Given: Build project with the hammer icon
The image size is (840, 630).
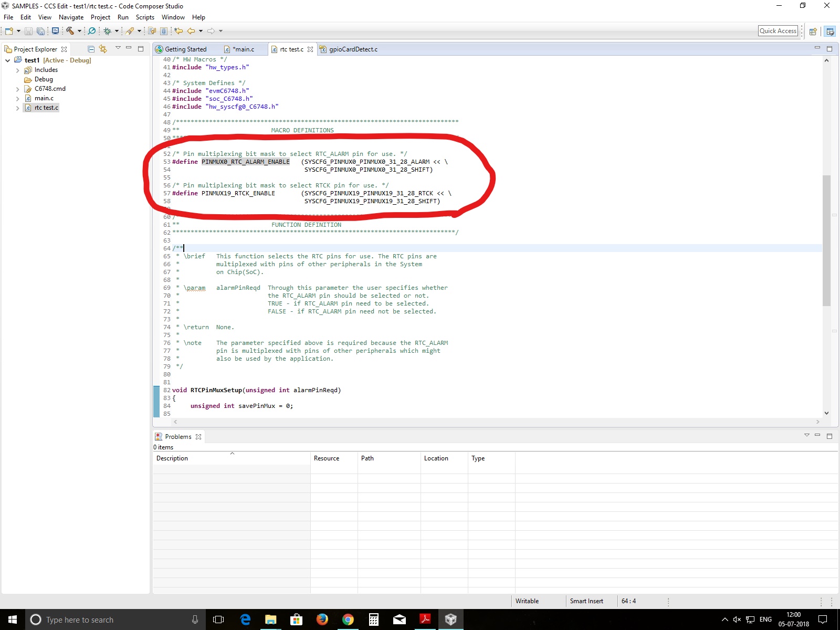Looking at the screenshot, I should [x=70, y=31].
